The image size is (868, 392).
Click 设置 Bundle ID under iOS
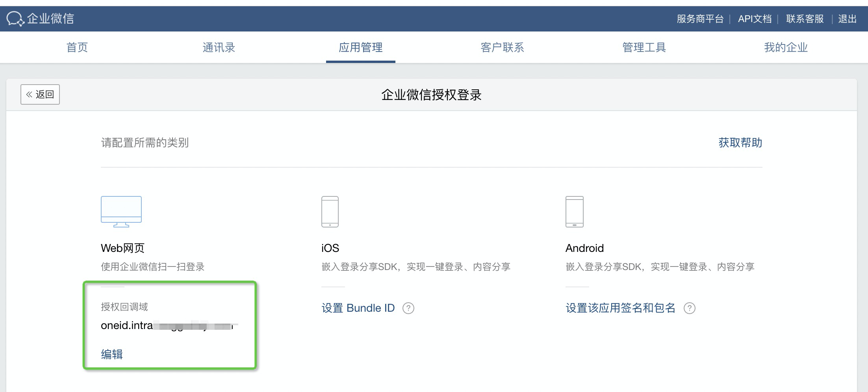[x=358, y=308]
